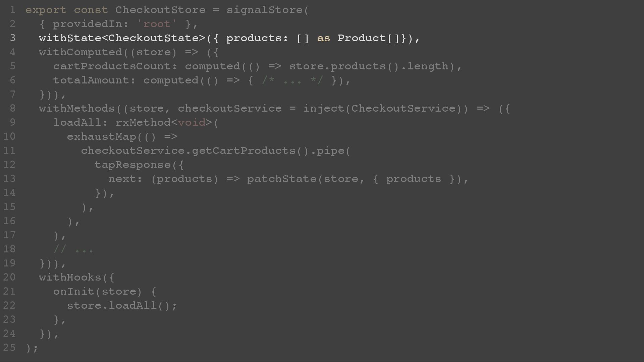Click patchState on line 13
The height and width of the screenshot is (362, 644).
coord(282,179)
